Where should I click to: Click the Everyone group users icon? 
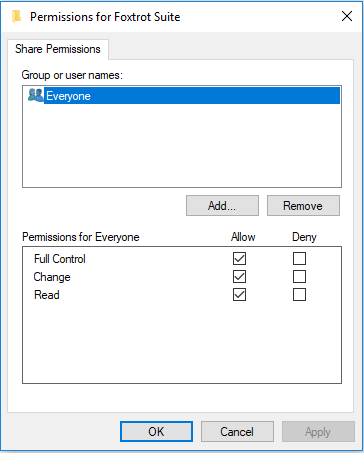[36, 95]
